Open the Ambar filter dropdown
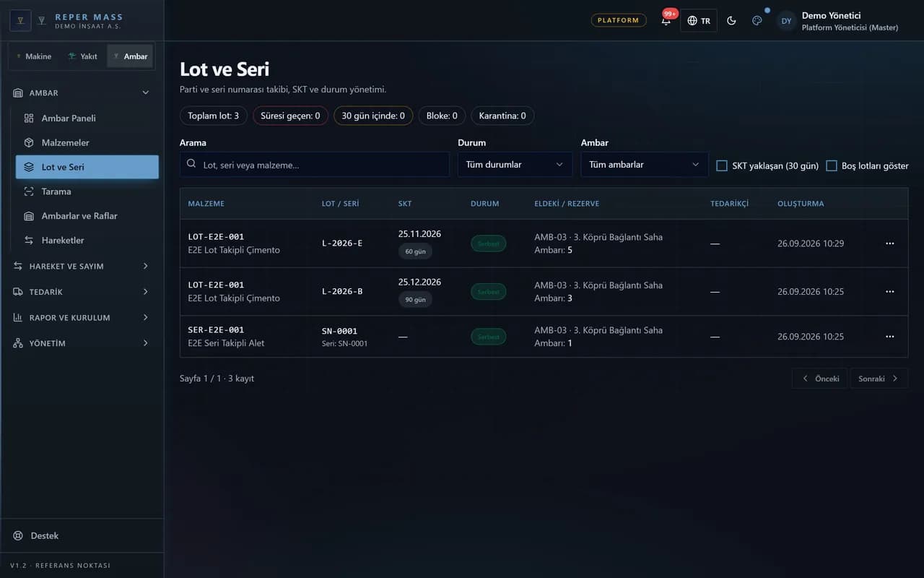Screen dimensions: 924x578 point(644,165)
